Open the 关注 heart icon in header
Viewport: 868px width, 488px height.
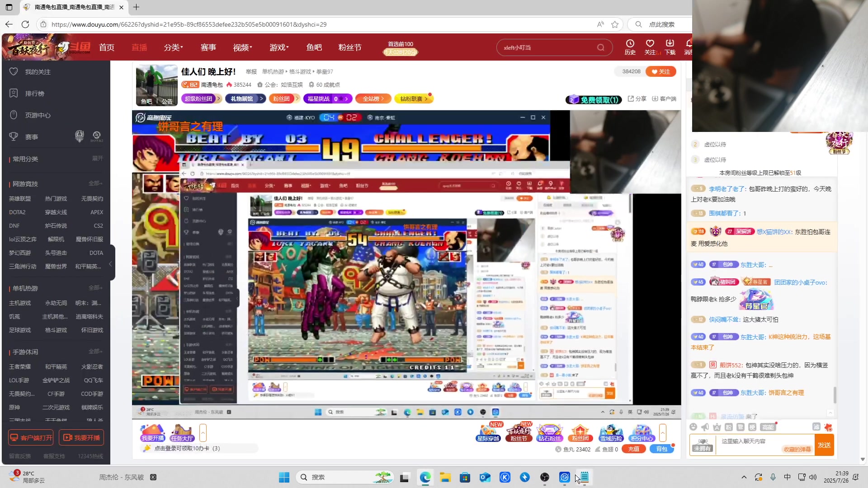650,47
